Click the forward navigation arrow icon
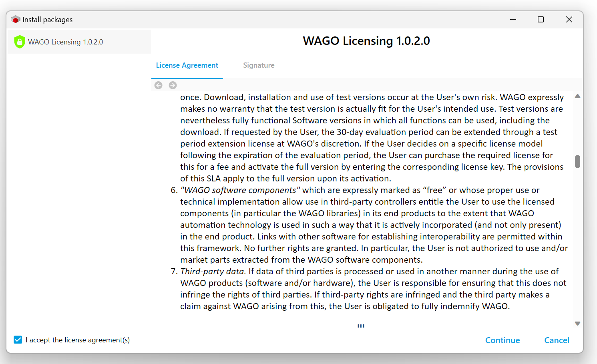The image size is (597, 364). (x=173, y=85)
